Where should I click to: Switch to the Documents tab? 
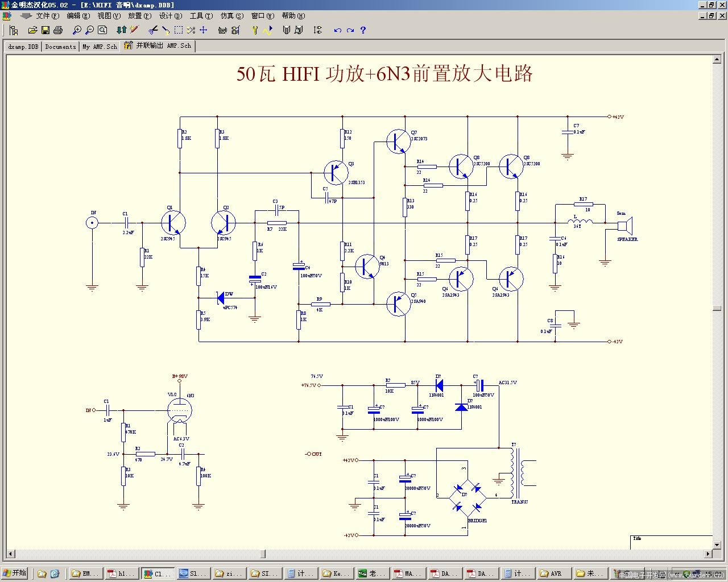(x=60, y=47)
